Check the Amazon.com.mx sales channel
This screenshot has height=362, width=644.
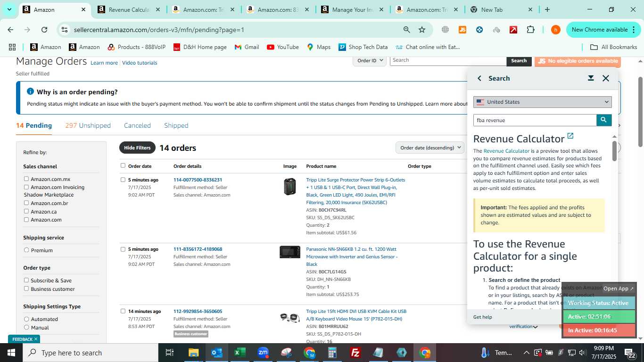tap(26, 179)
